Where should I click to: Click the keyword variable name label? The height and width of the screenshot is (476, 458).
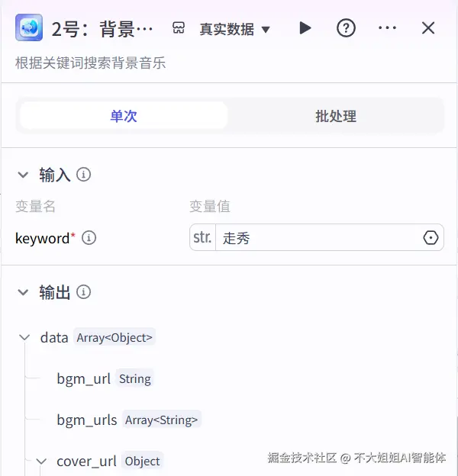tap(43, 238)
